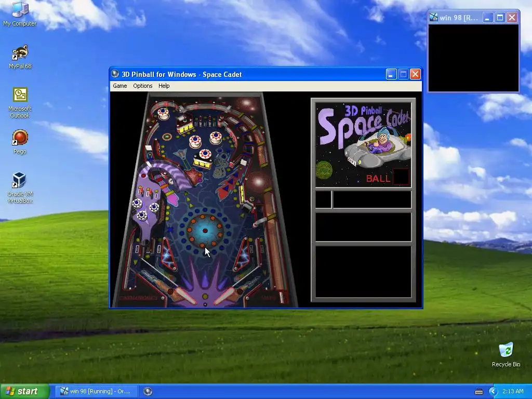Screen dimensions: 532x399
Task: Click the 3D Pinball window title text
Action: tap(181, 74)
